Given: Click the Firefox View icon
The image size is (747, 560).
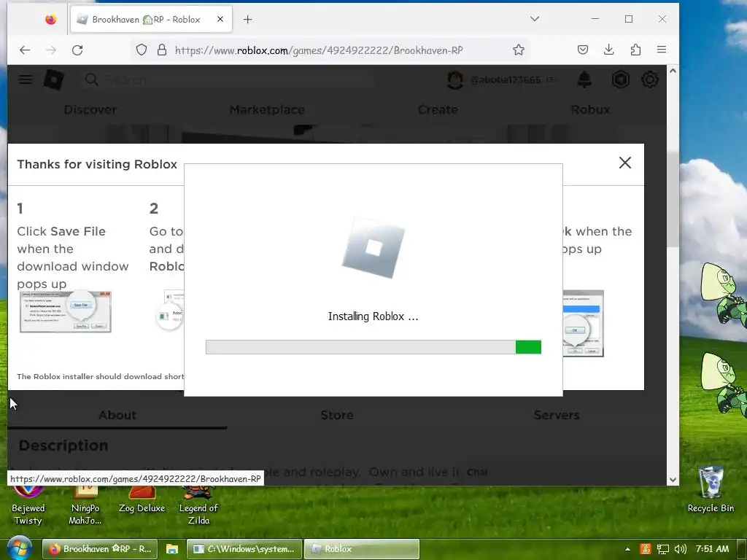Looking at the screenshot, I should pos(50,19).
